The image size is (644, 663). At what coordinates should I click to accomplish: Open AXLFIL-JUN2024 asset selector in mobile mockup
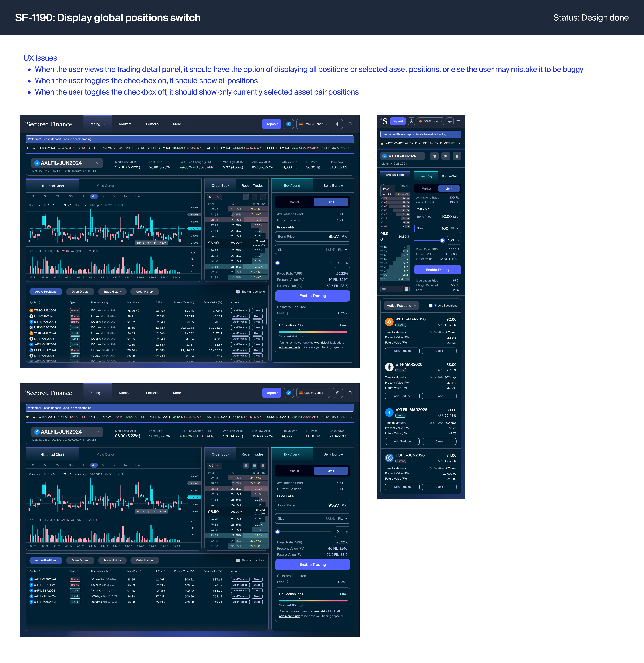(403, 156)
